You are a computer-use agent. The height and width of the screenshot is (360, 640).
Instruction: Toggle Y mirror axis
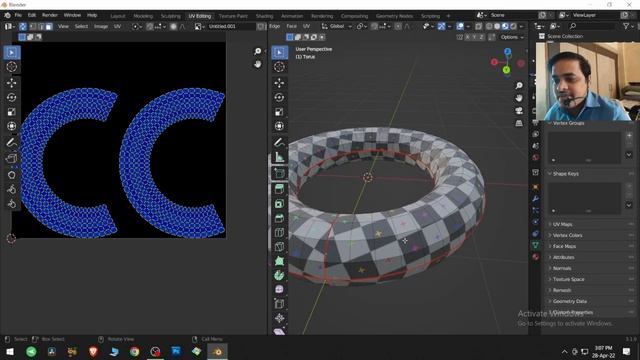point(474,37)
